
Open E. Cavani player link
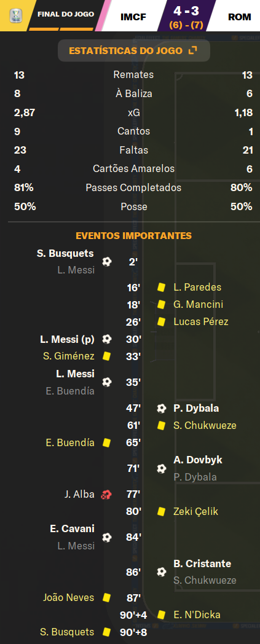72,528
